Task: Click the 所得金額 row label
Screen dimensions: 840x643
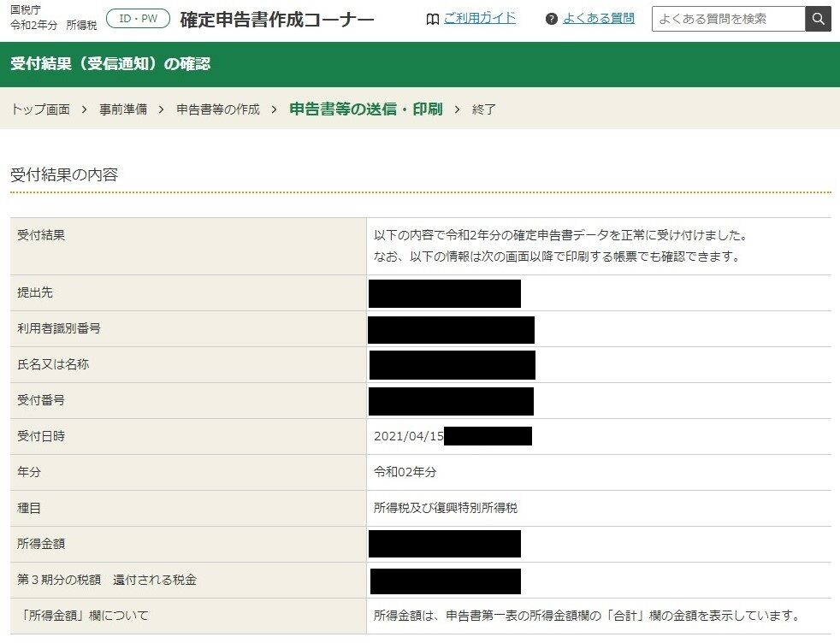Action: pyautogui.click(x=41, y=544)
